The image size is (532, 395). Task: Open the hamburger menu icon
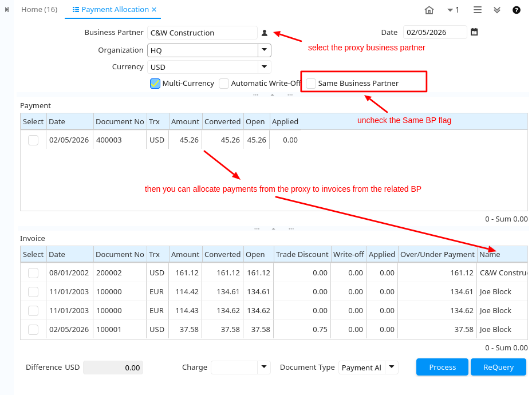(x=478, y=10)
